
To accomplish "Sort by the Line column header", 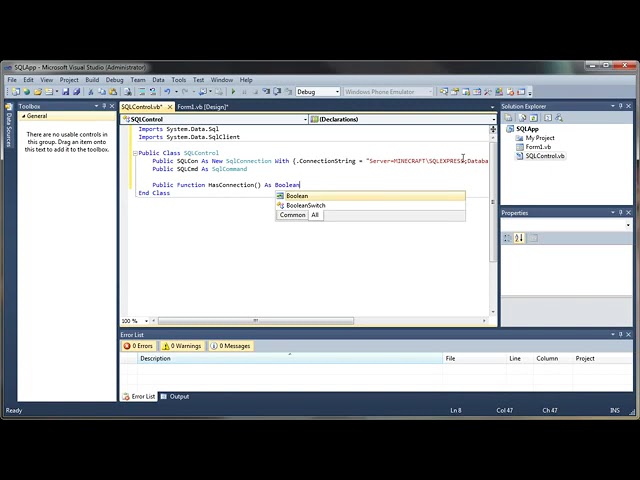I will pos(520,358).
